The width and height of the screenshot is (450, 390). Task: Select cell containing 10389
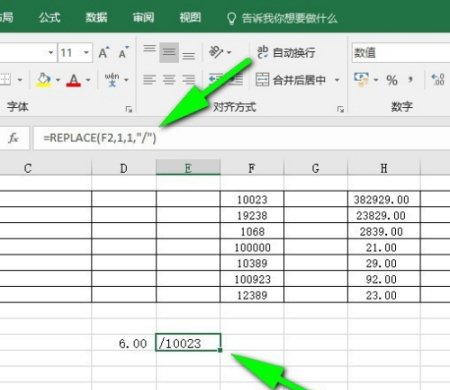[x=252, y=263]
